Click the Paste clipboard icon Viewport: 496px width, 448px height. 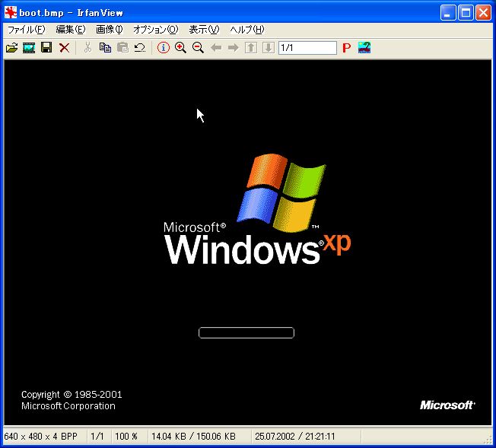tap(122, 48)
